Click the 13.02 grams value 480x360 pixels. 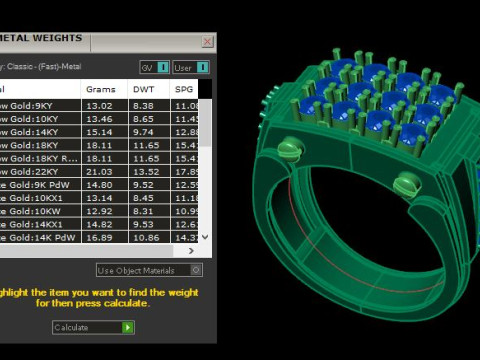click(x=99, y=106)
